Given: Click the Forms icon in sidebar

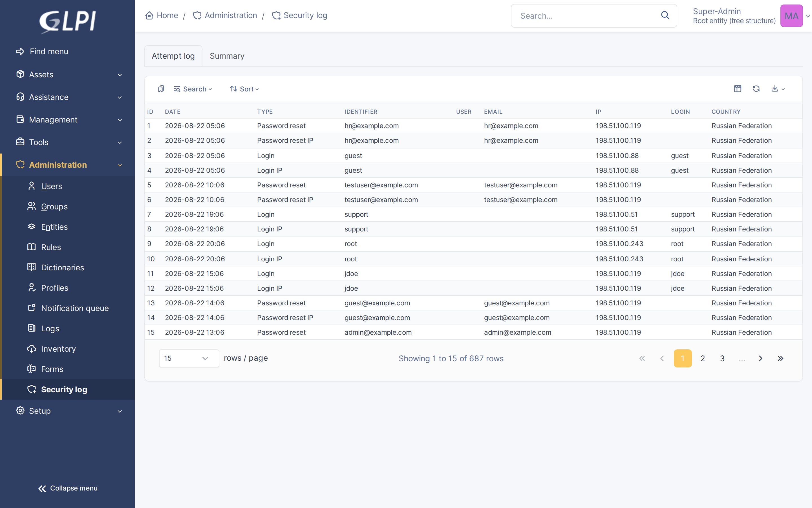Looking at the screenshot, I should (x=32, y=369).
